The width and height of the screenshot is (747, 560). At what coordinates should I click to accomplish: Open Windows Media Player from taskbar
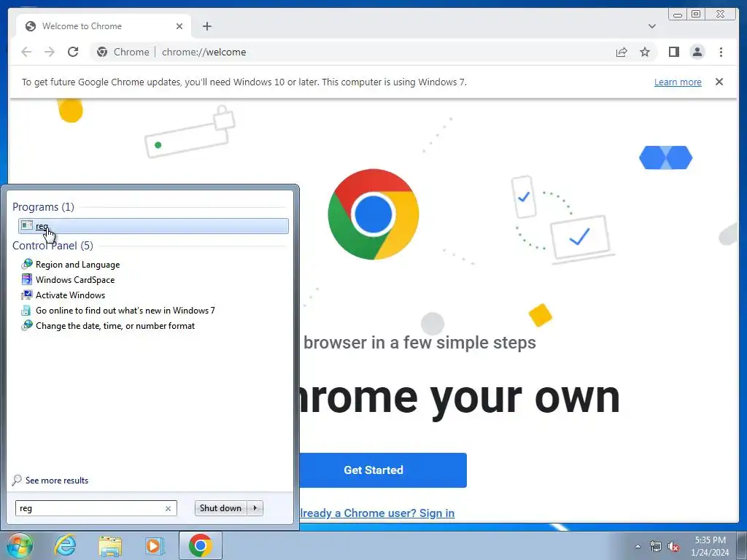[155, 545]
